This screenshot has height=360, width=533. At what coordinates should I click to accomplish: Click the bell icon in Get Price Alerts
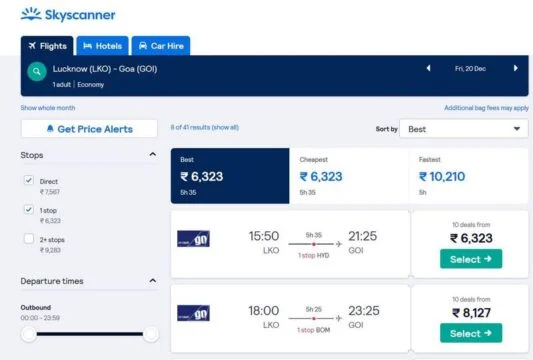[50, 128]
